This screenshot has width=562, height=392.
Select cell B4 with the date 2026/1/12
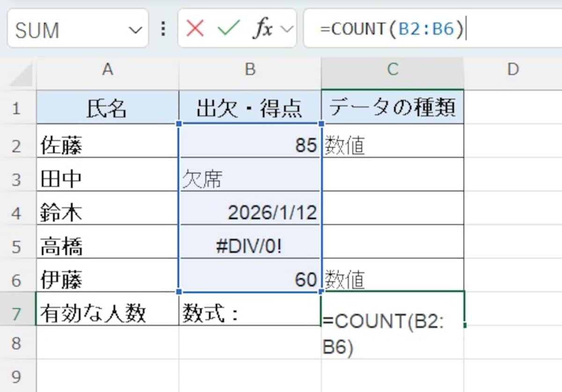pyautogui.click(x=250, y=211)
